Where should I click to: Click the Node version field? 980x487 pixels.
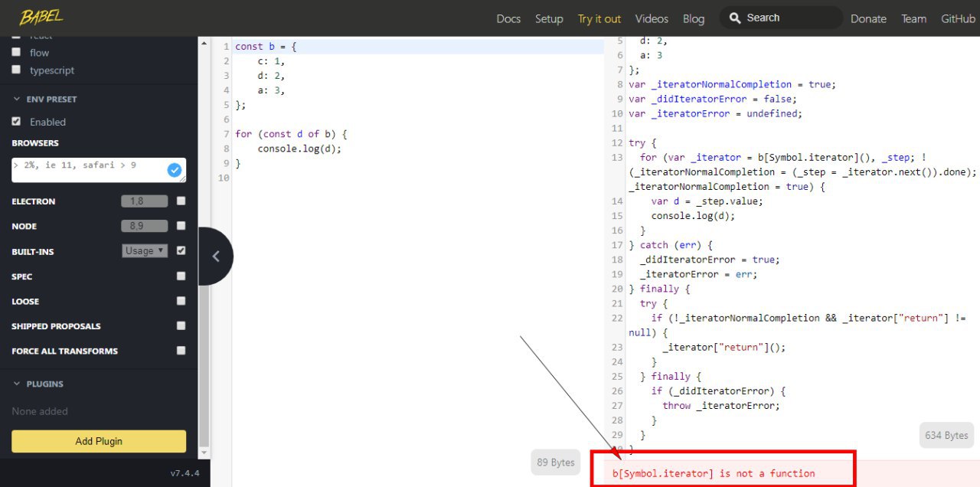click(144, 226)
